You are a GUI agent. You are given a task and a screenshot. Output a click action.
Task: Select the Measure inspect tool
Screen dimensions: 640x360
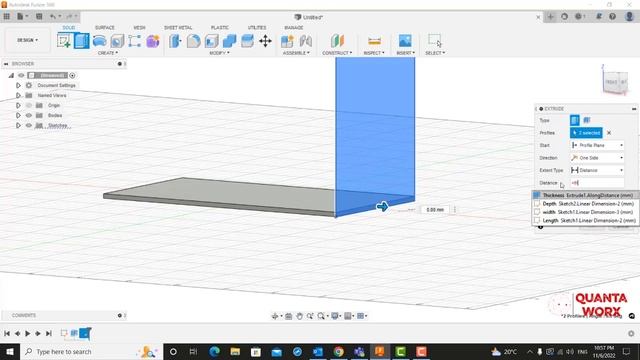click(x=374, y=41)
